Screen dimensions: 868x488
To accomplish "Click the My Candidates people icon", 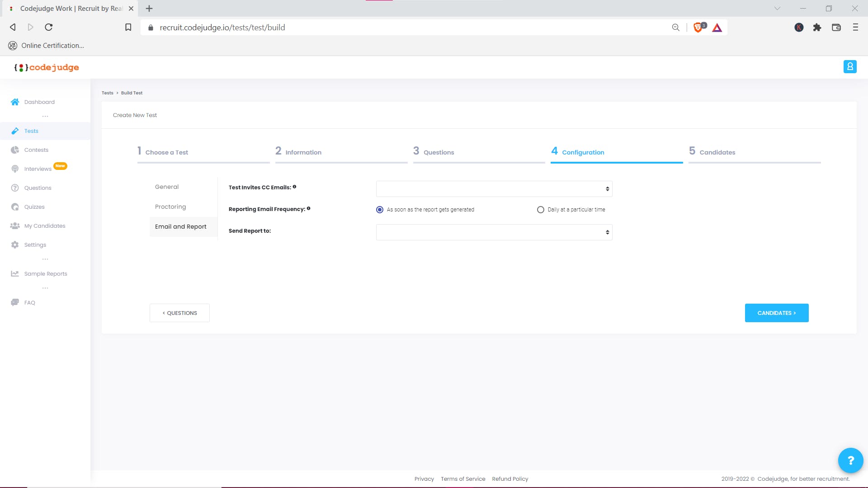I will click(x=15, y=226).
